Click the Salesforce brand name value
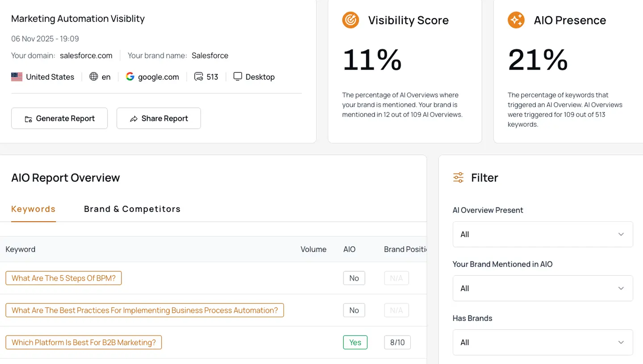Image resolution: width=643 pixels, height=364 pixels. (x=210, y=55)
